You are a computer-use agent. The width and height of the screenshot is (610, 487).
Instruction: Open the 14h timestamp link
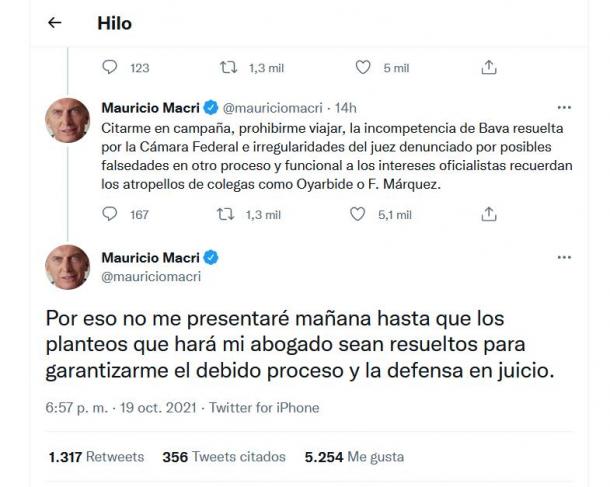346,107
